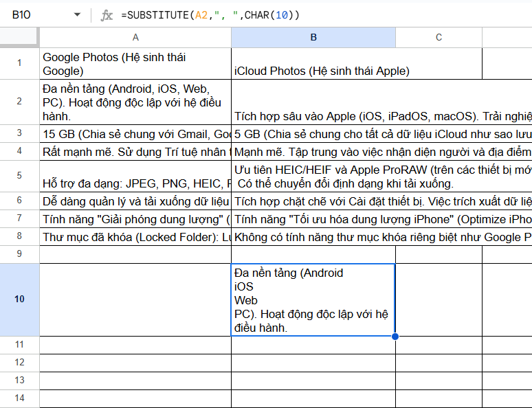Select row 1 header
The image size is (532, 408).
coord(19,63)
